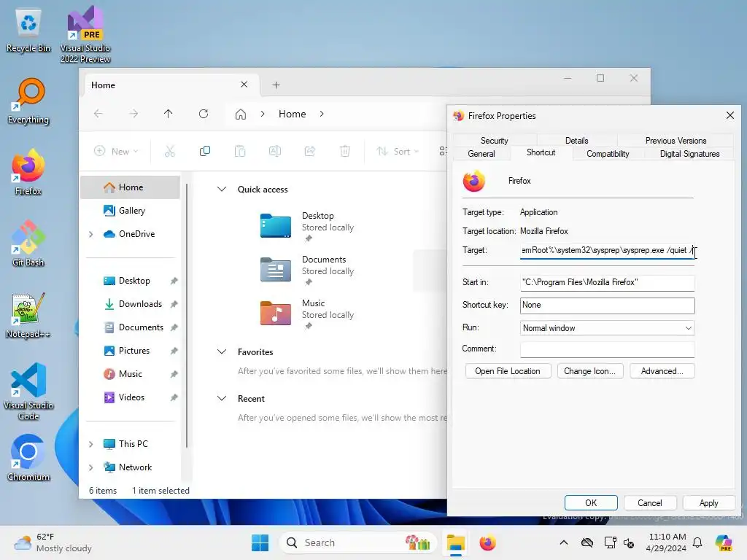
Task: Collapse the Recent section
Action: (222, 399)
